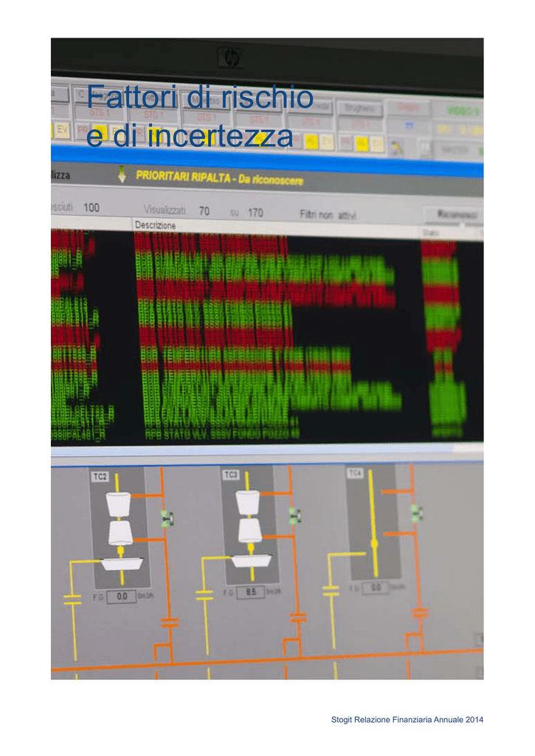Screen dimensions: 535x756
Task: Click the Descrizione column header
Action: 155,225
